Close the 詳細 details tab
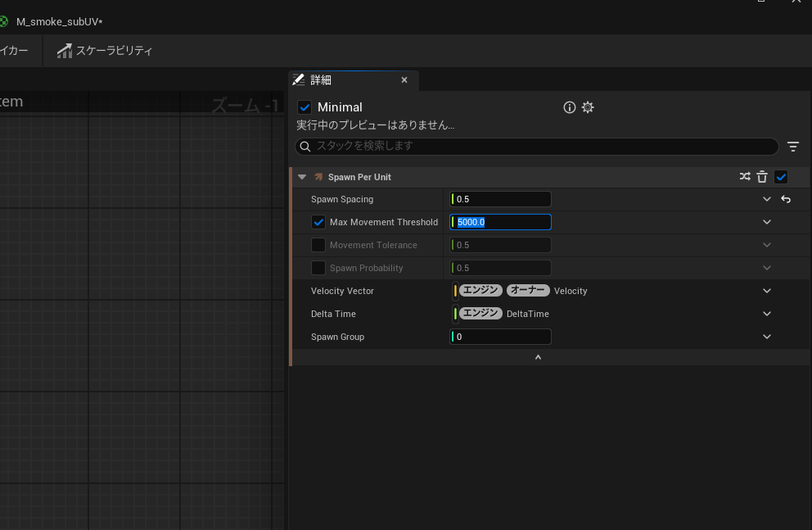Image resolution: width=812 pixels, height=530 pixels. click(x=404, y=80)
